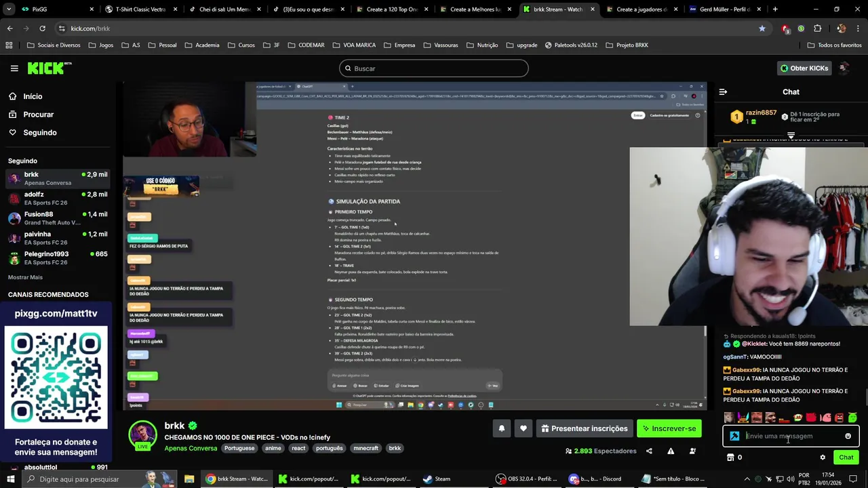
Task: Open the browser extensions menu
Action: click(x=817, y=28)
